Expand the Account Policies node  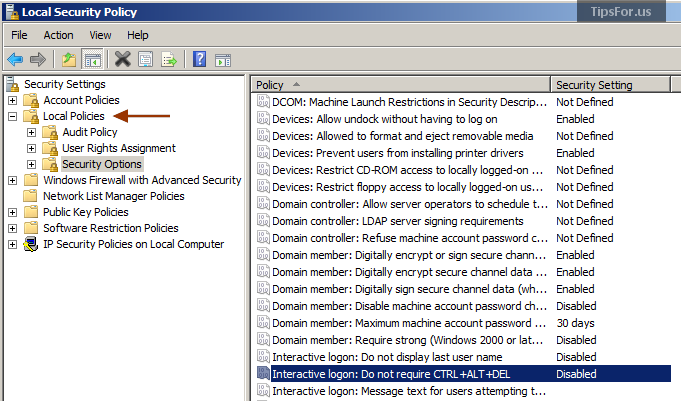point(13,100)
